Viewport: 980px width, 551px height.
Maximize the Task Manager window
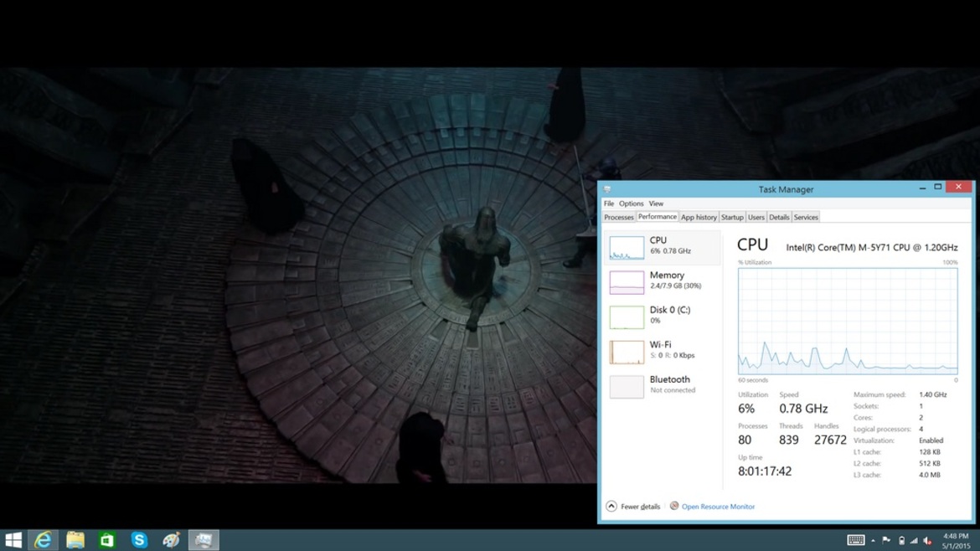pyautogui.click(x=937, y=187)
